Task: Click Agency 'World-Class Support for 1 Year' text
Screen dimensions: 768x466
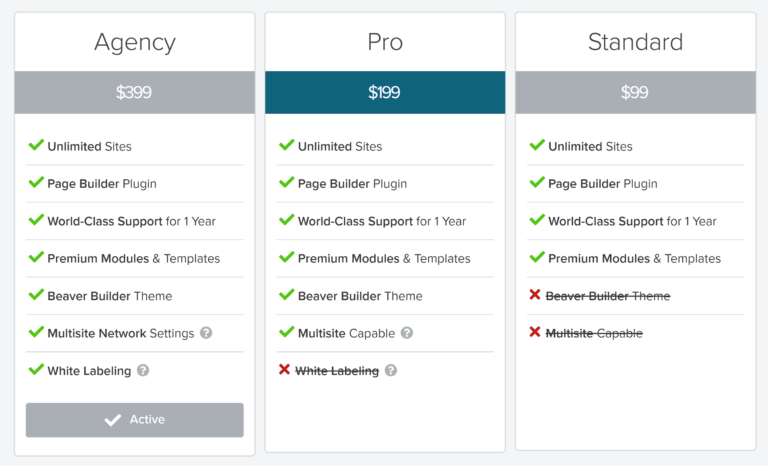Action: tap(131, 221)
